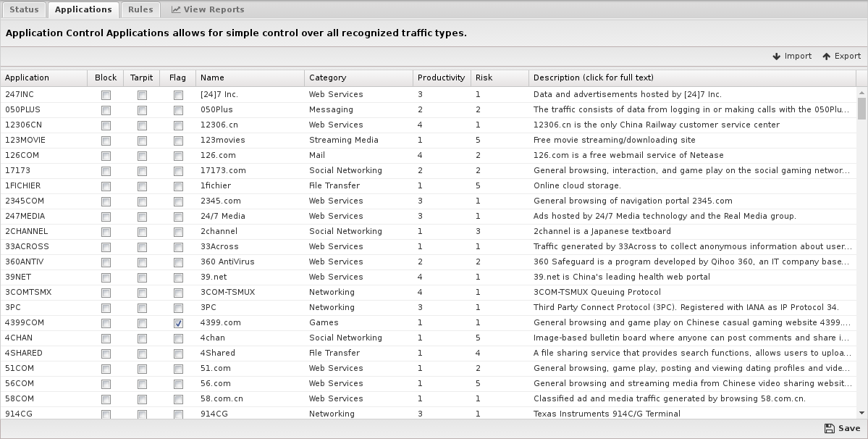This screenshot has width=868, height=439.
Task: Click the 3PC description text
Action: pos(686,307)
